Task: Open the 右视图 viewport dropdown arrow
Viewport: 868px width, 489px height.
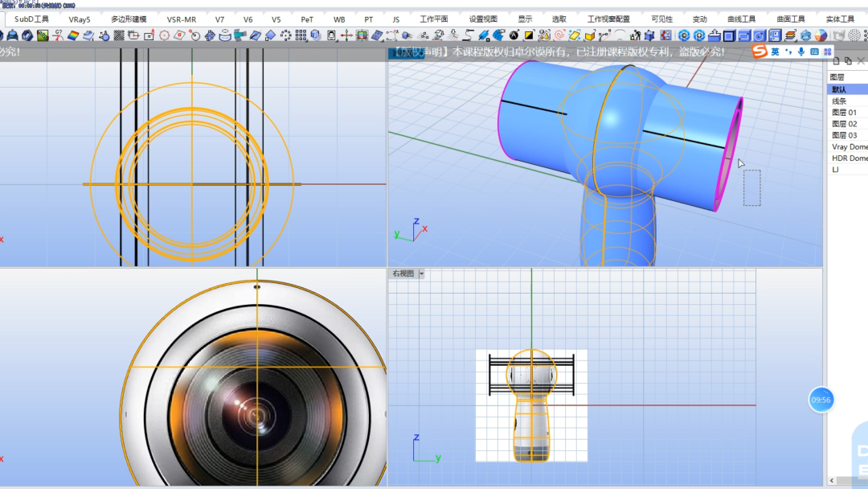Action: pyautogui.click(x=421, y=273)
